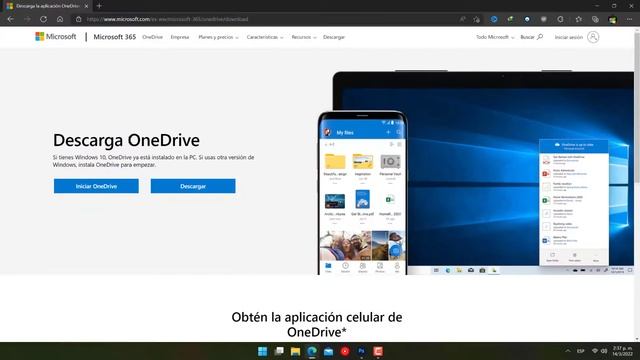Screen dimensions: 640x360
Task: Click the Iniciar sesión account avatar icon
Action: 593,37
